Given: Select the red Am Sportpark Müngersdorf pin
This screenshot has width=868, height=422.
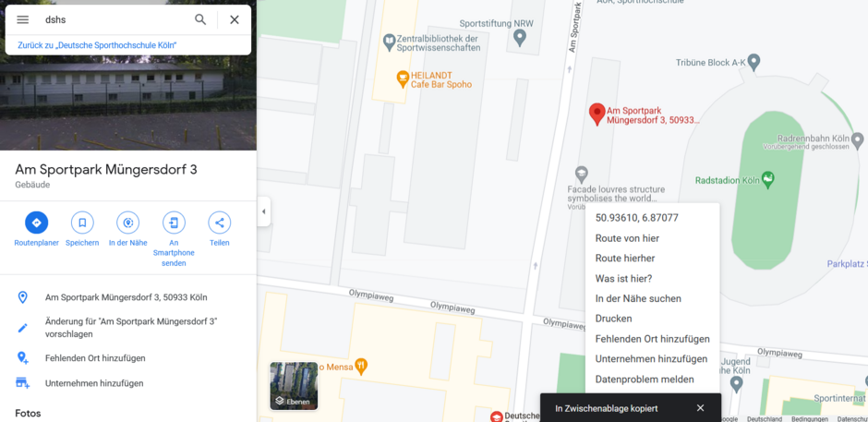Looking at the screenshot, I should (x=597, y=115).
